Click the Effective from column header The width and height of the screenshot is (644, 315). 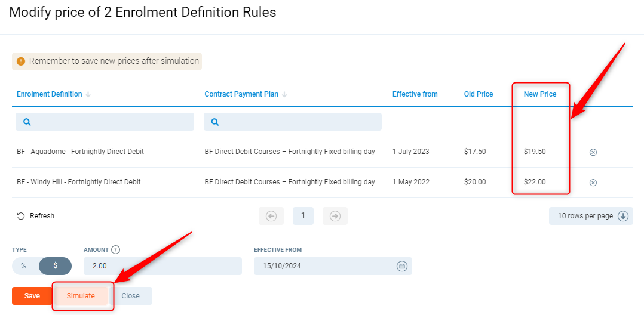(415, 94)
